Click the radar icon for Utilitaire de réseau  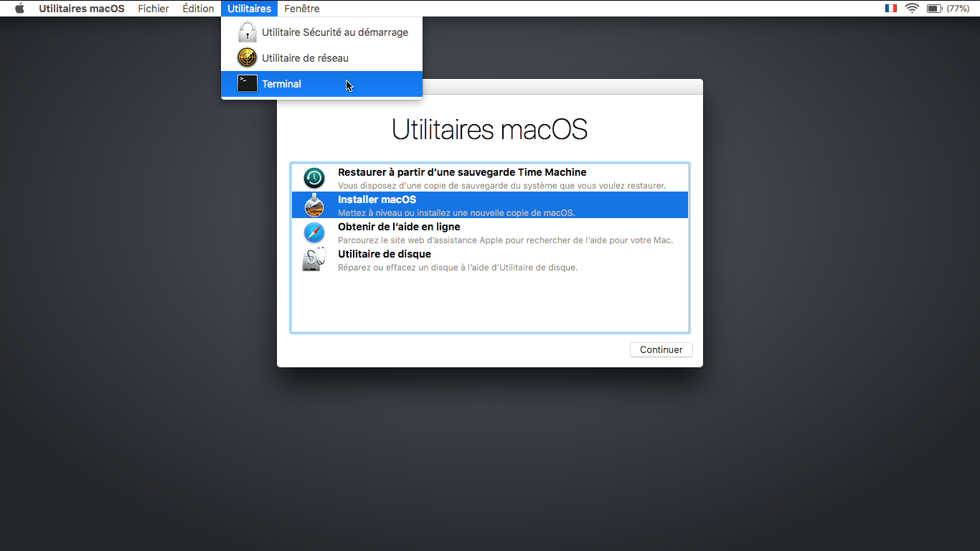[247, 57]
